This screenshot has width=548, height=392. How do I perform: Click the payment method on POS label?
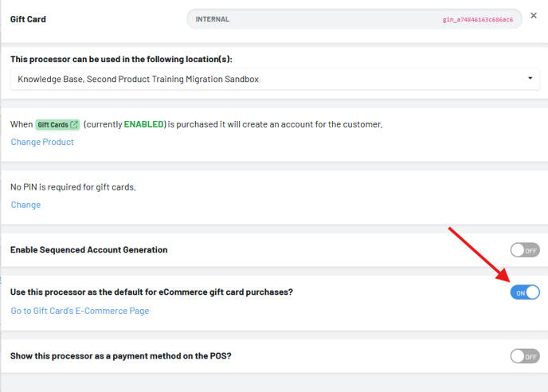(120, 356)
